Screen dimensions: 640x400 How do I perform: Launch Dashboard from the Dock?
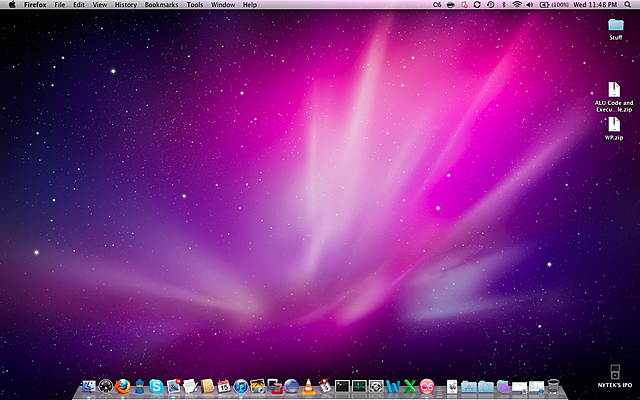(106, 386)
